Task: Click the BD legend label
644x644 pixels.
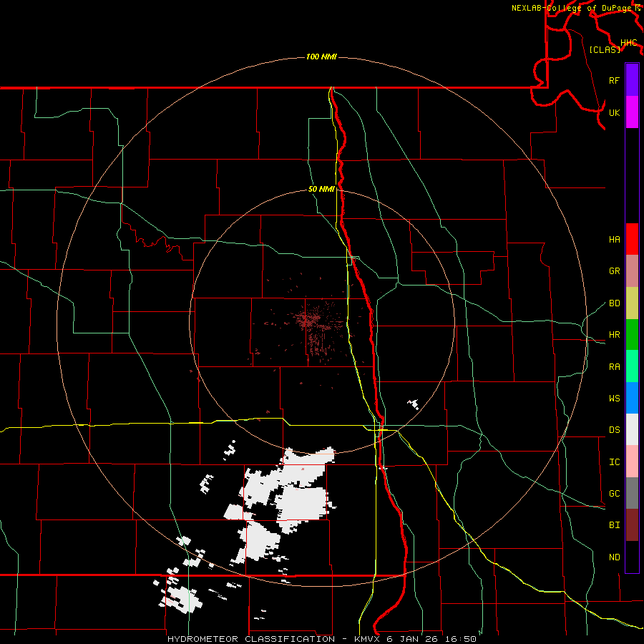Action: [615, 303]
